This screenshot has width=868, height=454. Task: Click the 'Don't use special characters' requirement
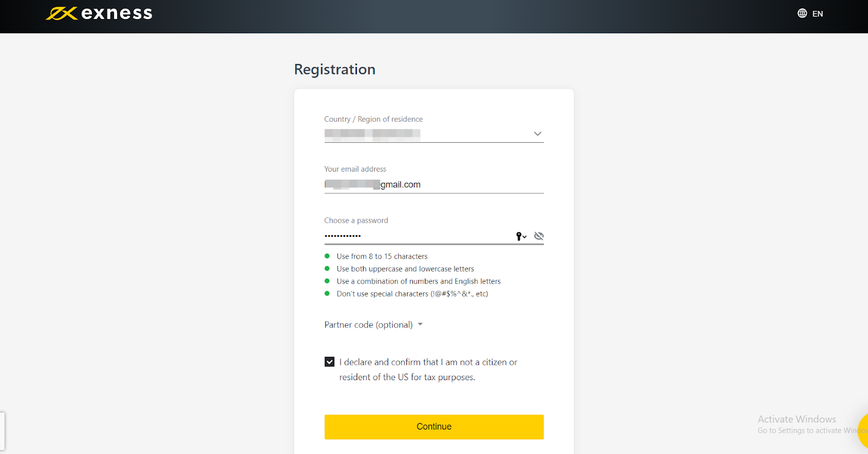click(x=412, y=294)
